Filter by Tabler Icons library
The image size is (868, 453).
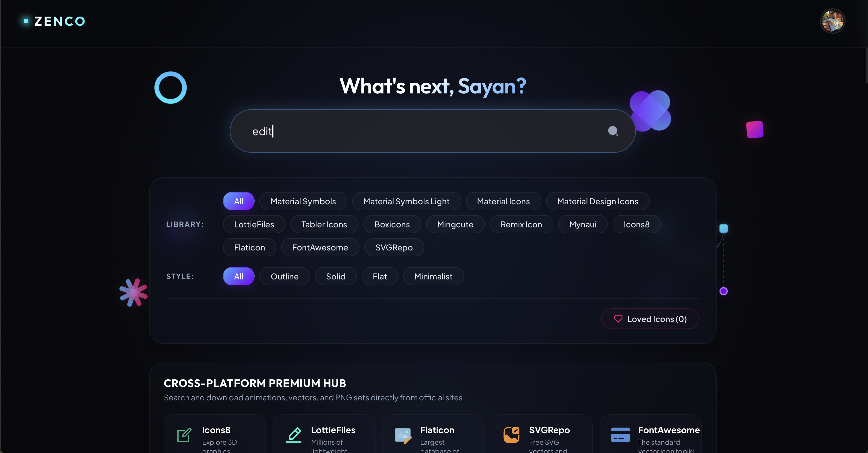(x=324, y=224)
